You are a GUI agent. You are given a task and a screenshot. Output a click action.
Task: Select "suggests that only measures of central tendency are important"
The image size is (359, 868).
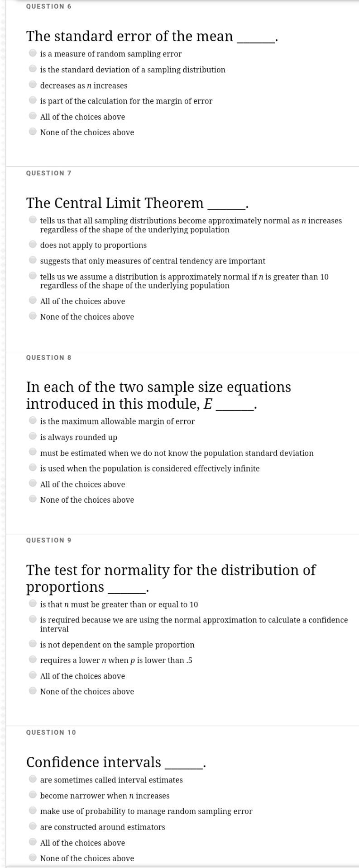33,259
